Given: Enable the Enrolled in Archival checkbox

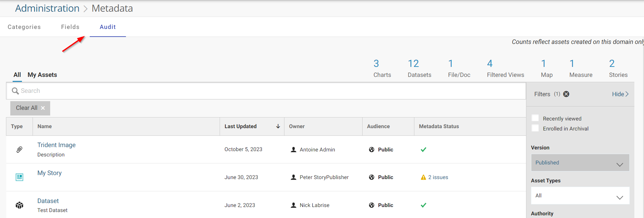Looking at the screenshot, I should coord(535,128).
